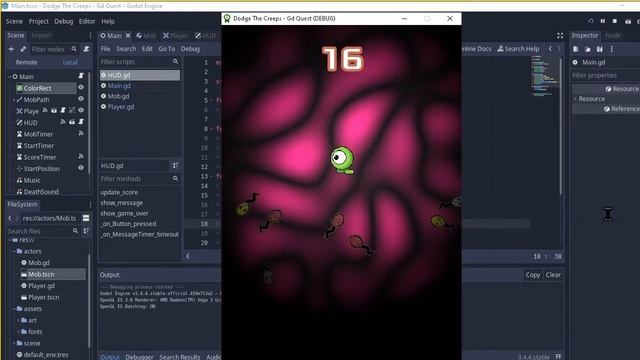Switch scene tree to Remote view

click(27, 62)
